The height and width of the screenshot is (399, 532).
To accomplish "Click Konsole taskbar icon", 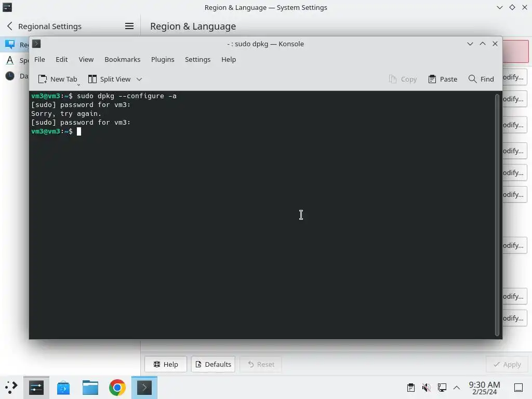I will (x=144, y=388).
